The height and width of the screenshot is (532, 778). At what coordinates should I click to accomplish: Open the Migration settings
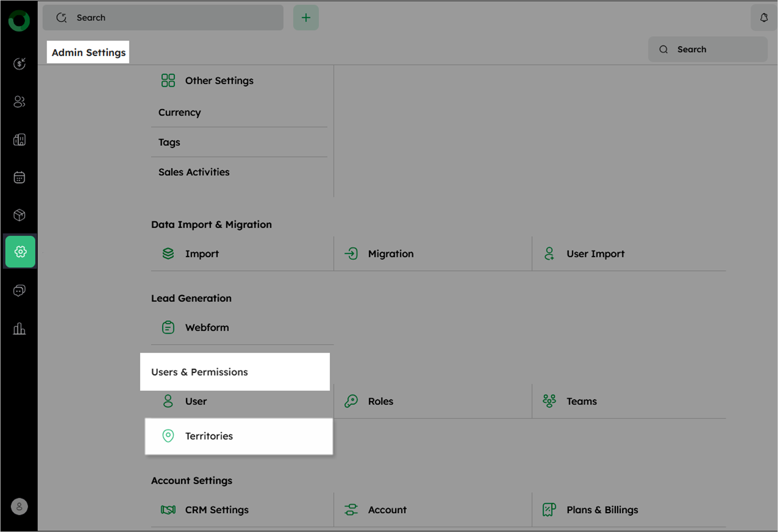click(x=390, y=254)
